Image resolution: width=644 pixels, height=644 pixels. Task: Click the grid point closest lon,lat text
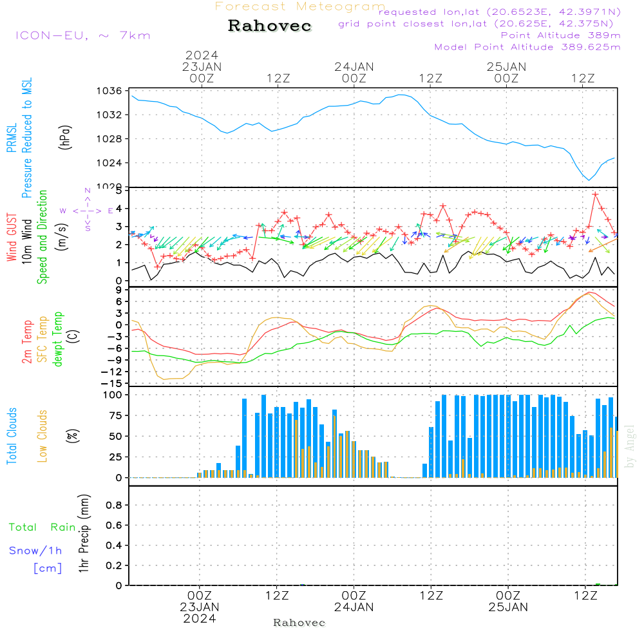point(476,24)
